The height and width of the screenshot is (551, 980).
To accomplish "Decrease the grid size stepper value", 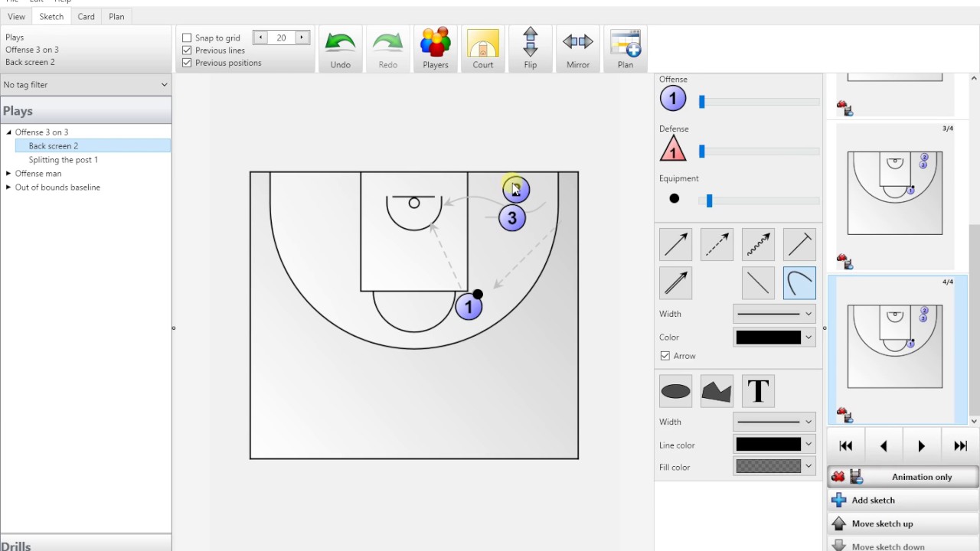I will click(x=260, y=37).
